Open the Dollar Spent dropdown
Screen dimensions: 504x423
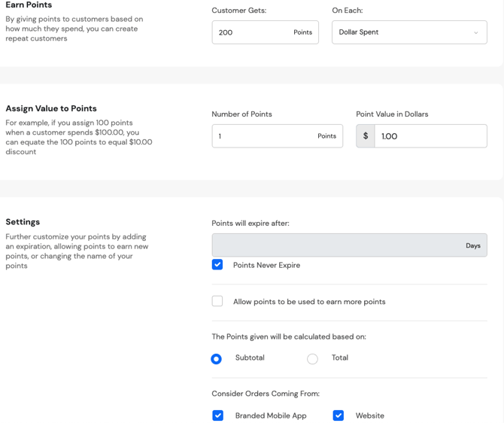[x=408, y=32]
